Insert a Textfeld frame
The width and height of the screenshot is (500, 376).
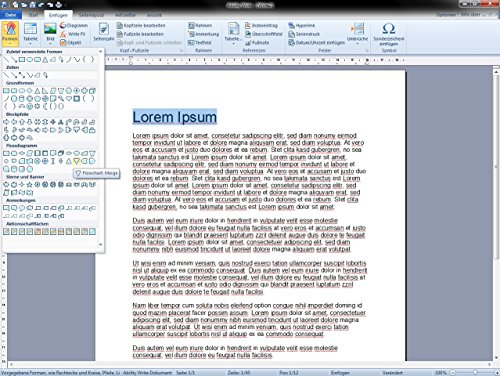pyautogui.click(x=200, y=43)
